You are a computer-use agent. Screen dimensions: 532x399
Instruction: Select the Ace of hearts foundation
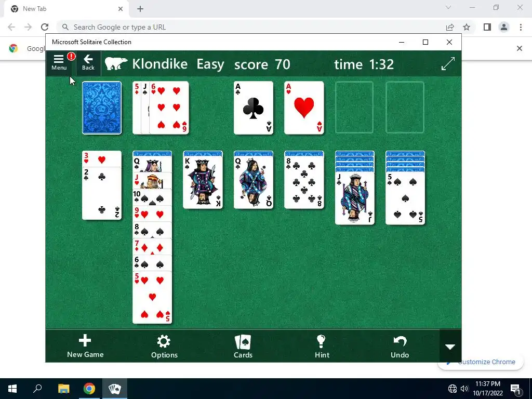[304, 108]
